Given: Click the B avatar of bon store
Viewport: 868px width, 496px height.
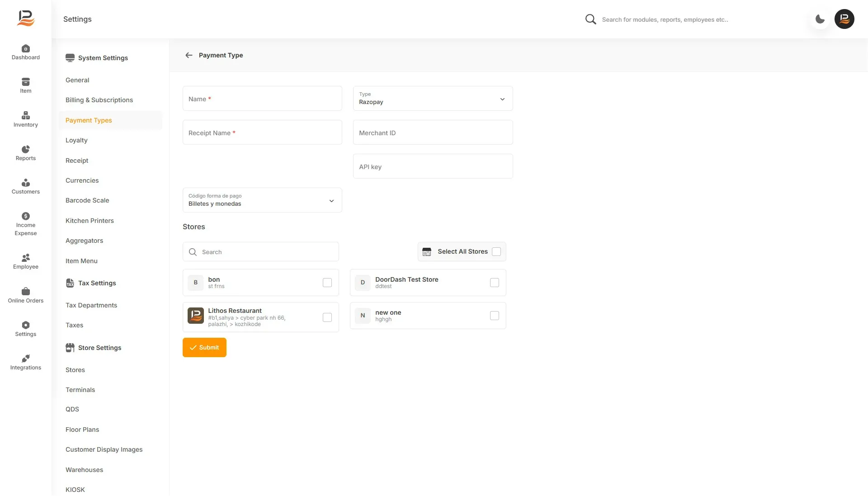Looking at the screenshot, I should 196,283.
